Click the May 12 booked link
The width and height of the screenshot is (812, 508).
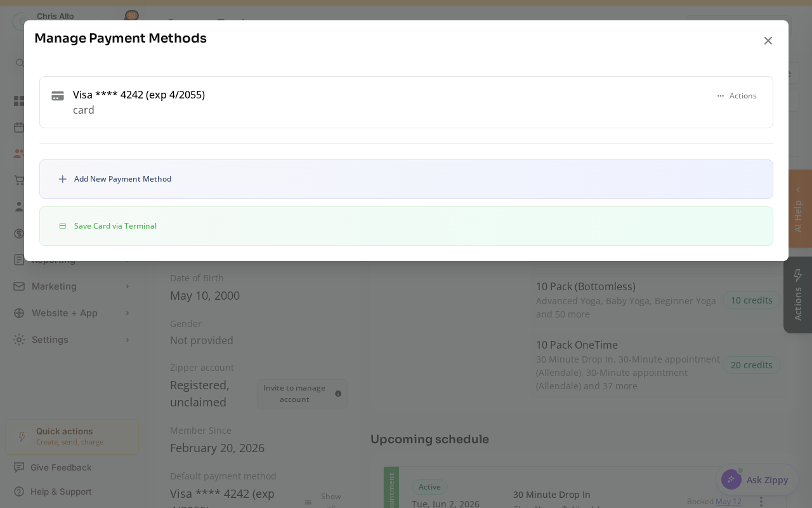click(x=728, y=501)
